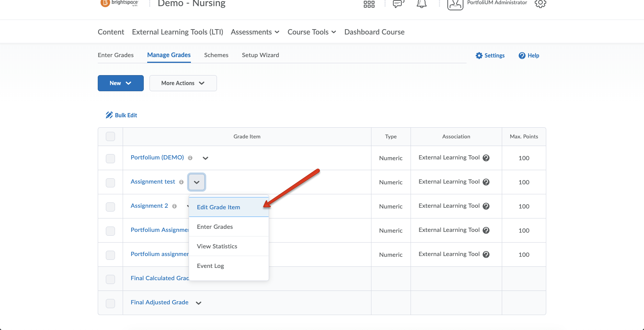Image resolution: width=644 pixels, height=330 pixels.
Task: Click the Bulk Edit pencil icon
Action: [109, 115]
